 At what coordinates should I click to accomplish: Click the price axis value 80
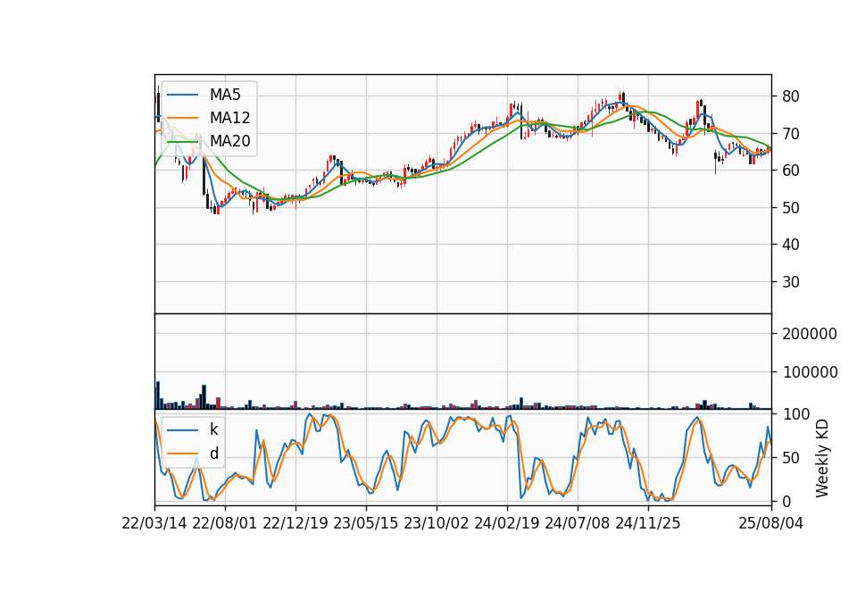click(x=790, y=96)
